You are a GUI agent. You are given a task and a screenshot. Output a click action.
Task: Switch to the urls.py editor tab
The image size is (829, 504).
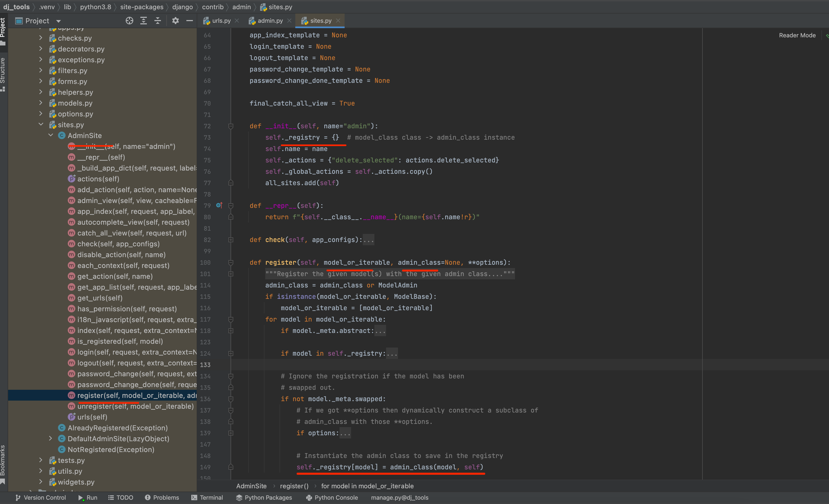pos(221,21)
